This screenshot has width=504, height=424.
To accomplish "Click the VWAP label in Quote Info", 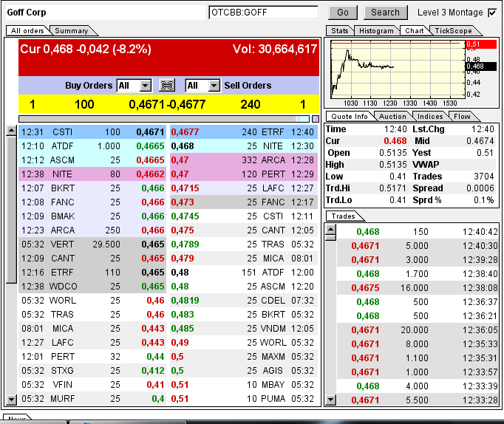I will (x=426, y=165).
